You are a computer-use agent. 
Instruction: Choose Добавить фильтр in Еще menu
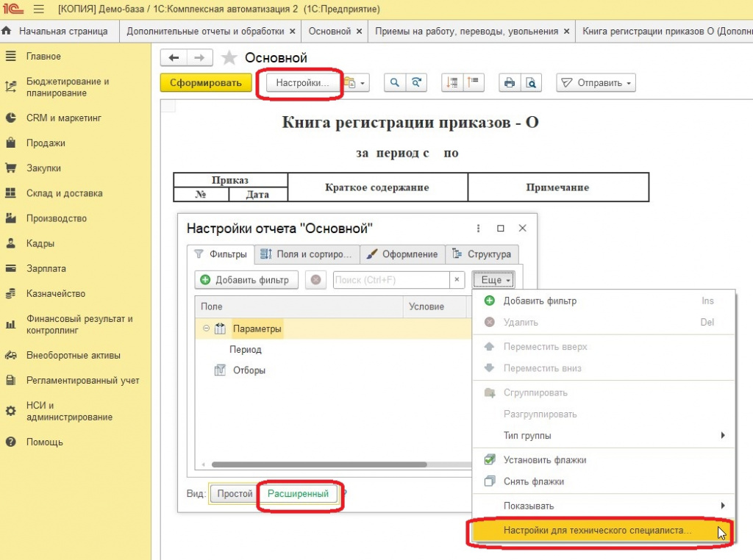coord(604,301)
